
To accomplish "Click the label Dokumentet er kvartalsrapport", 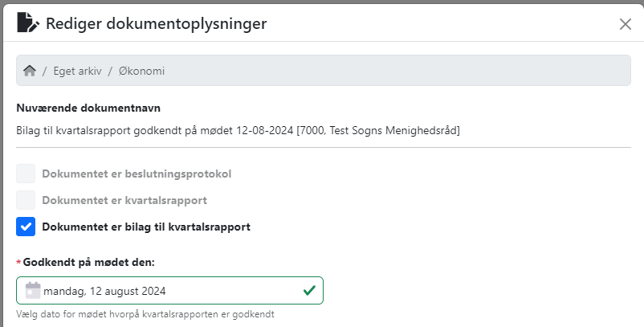I will coord(124,201).
